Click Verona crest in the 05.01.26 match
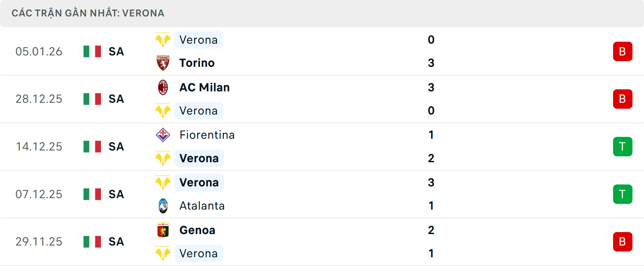This screenshot has width=644, height=266. (x=163, y=40)
